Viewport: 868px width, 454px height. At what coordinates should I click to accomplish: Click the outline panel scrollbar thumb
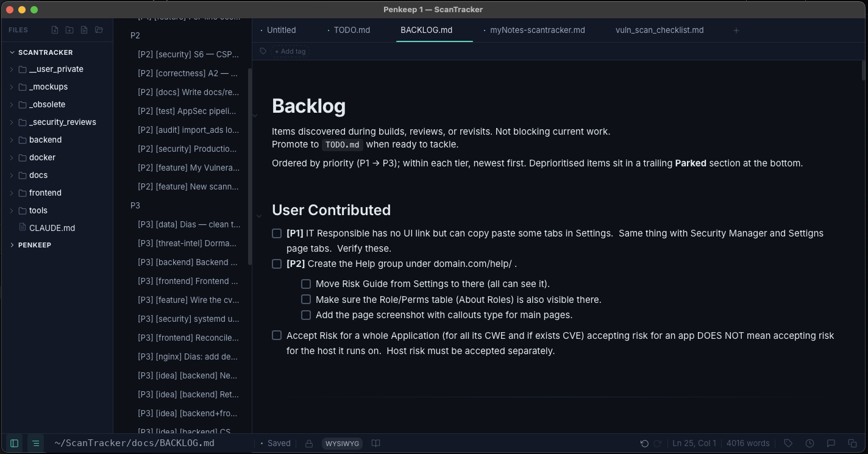point(250,166)
